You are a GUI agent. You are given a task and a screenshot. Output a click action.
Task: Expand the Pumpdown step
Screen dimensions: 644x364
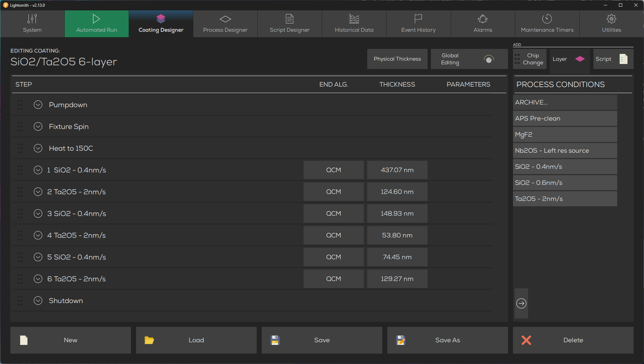(x=38, y=105)
